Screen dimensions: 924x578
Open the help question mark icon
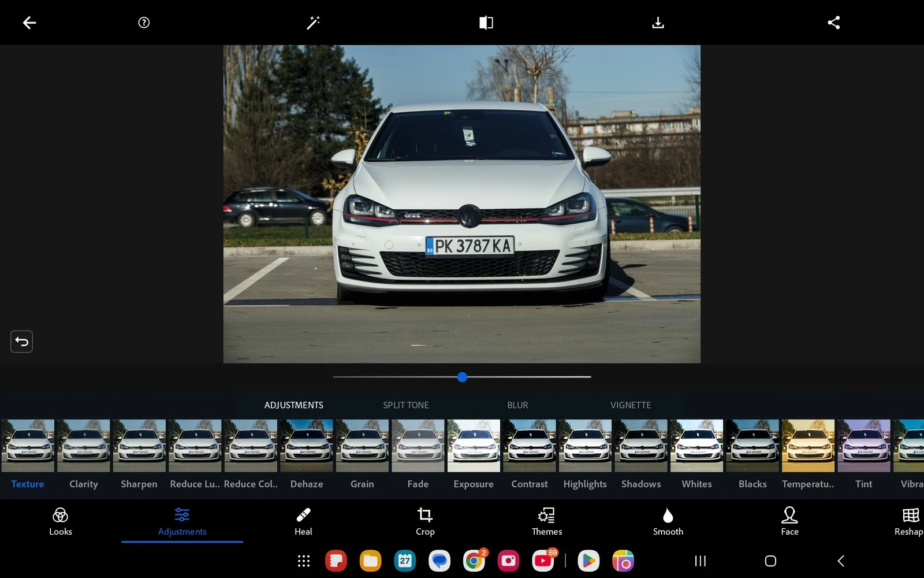pyautogui.click(x=144, y=23)
